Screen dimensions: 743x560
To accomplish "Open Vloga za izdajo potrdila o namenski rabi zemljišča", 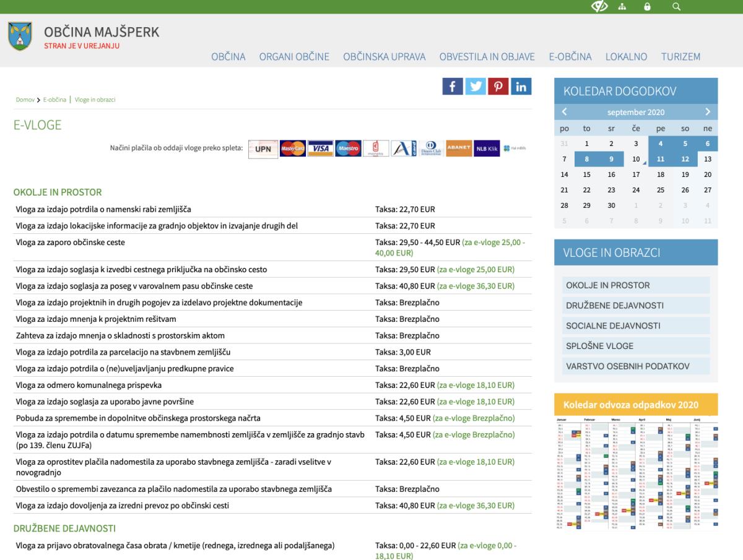I will (x=103, y=209).
